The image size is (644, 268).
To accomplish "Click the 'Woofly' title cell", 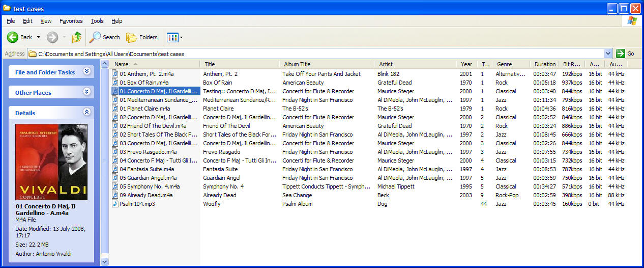I will click(212, 204).
